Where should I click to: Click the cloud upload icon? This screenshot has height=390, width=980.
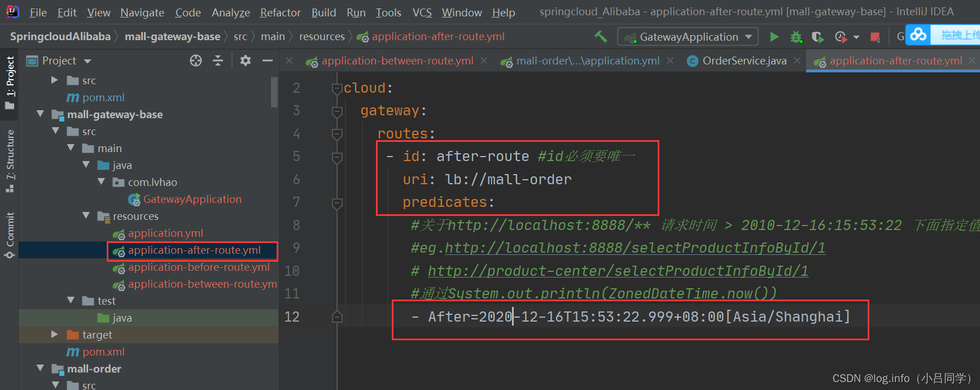tap(918, 35)
